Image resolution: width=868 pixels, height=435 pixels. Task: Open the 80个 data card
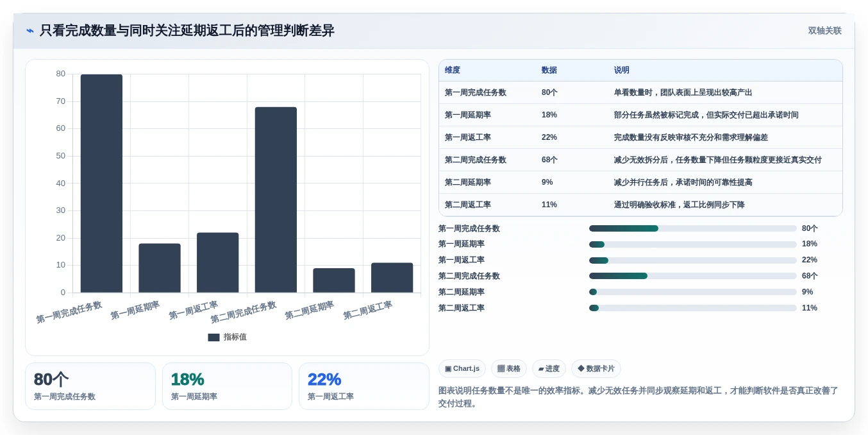point(90,386)
